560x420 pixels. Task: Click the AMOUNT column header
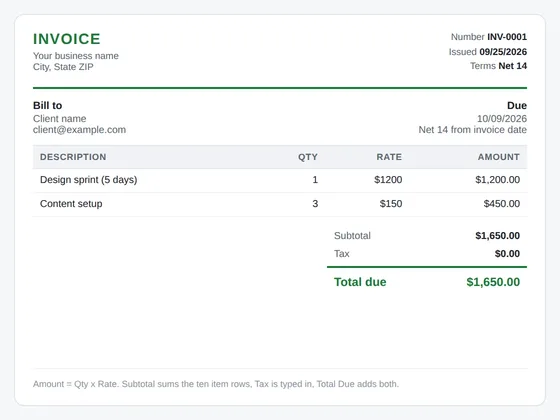499,157
